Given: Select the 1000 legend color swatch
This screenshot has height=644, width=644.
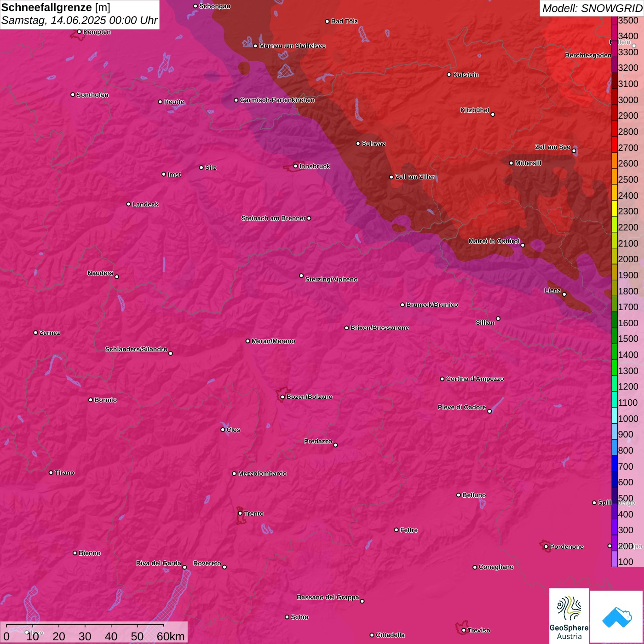Looking at the screenshot, I should (615, 415).
